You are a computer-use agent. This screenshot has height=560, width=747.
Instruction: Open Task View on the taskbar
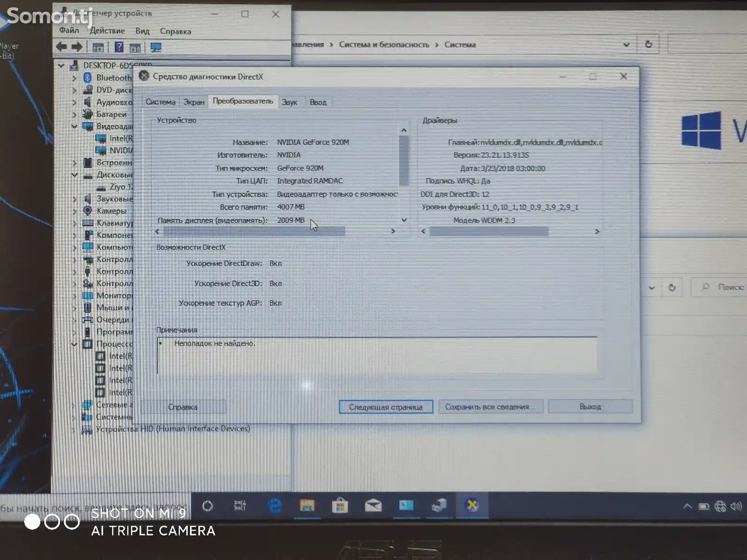(240, 505)
